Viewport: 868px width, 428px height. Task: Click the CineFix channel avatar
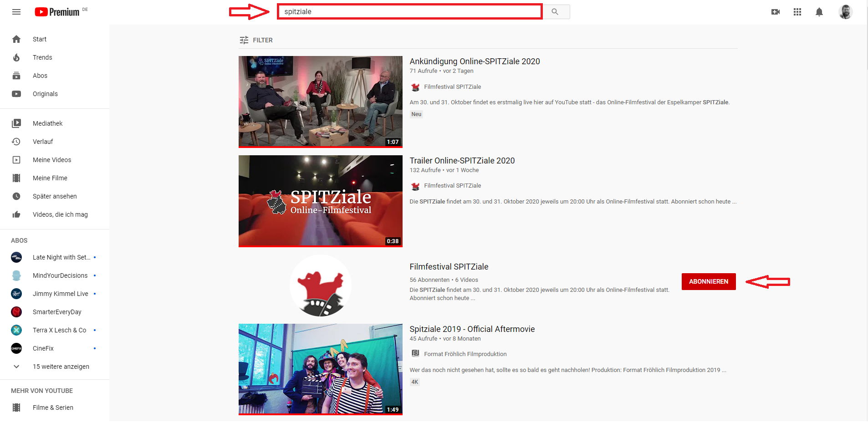coord(16,348)
